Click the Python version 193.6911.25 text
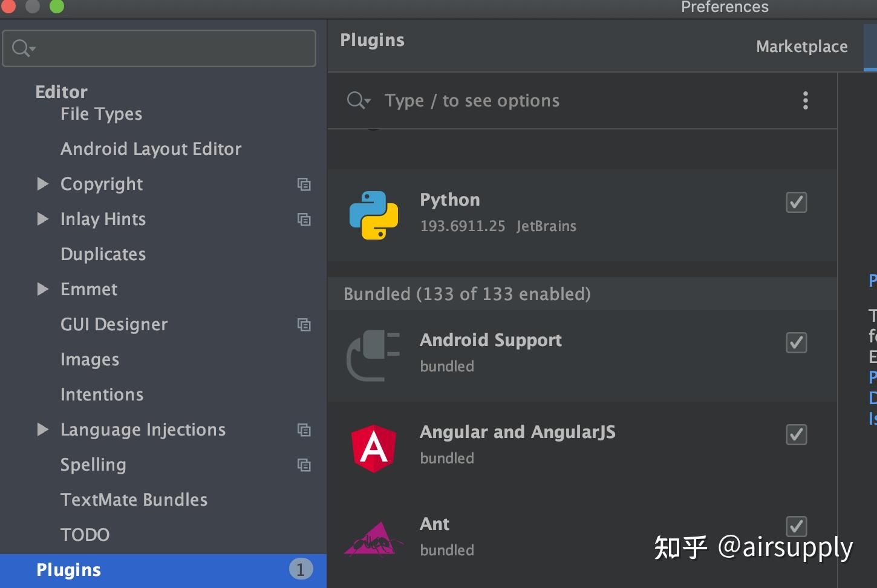 (462, 226)
